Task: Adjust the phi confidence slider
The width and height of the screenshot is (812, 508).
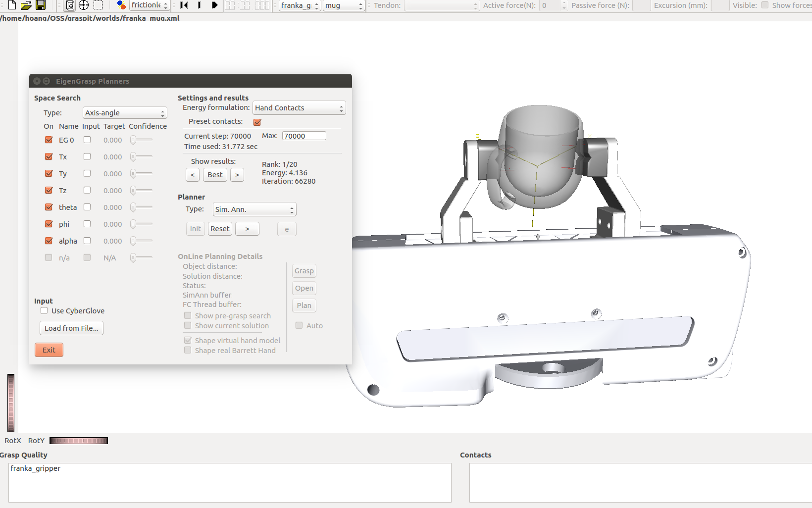Action: tap(141, 224)
